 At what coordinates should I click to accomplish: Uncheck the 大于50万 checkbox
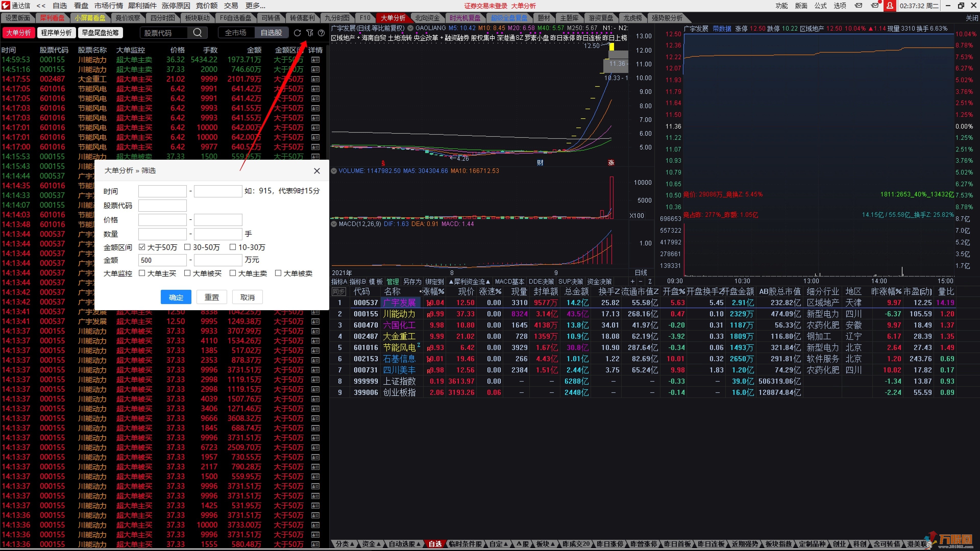(142, 247)
